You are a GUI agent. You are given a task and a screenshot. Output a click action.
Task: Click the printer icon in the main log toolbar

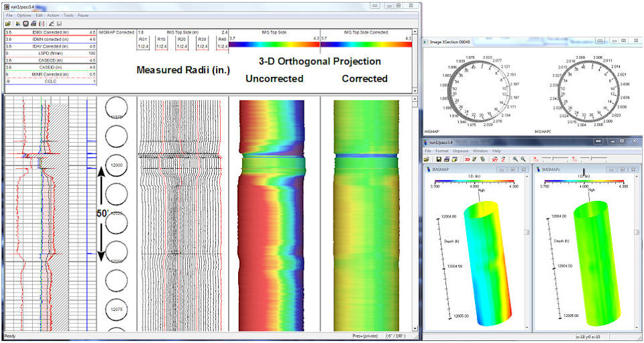coord(34,24)
